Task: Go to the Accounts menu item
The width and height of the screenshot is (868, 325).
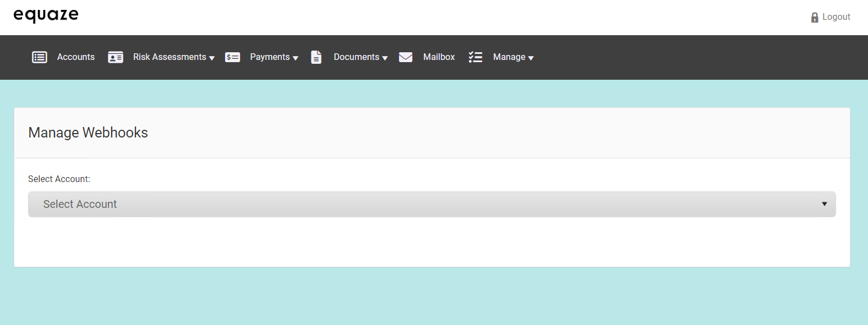Action: [76, 57]
